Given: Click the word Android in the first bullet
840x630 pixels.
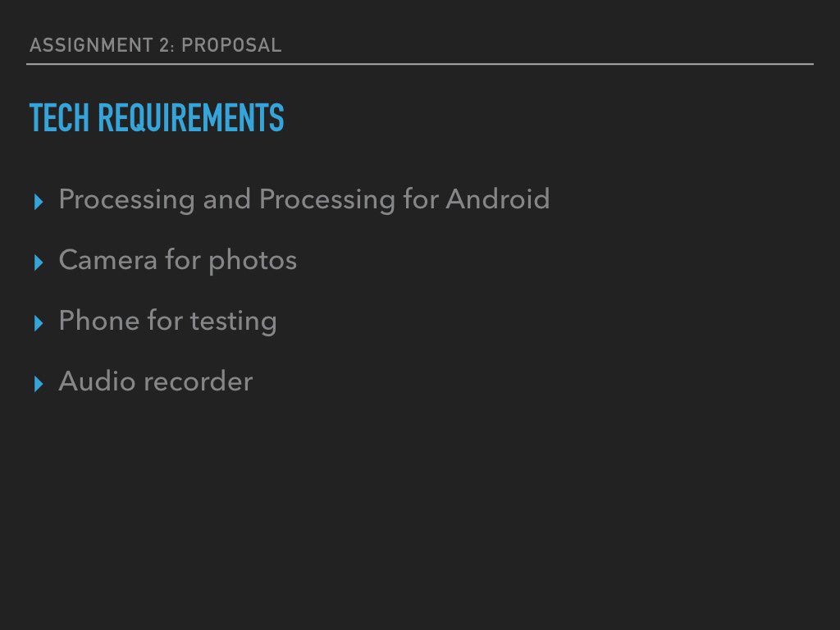Looking at the screenshot, I should click(x=497, y=199).
